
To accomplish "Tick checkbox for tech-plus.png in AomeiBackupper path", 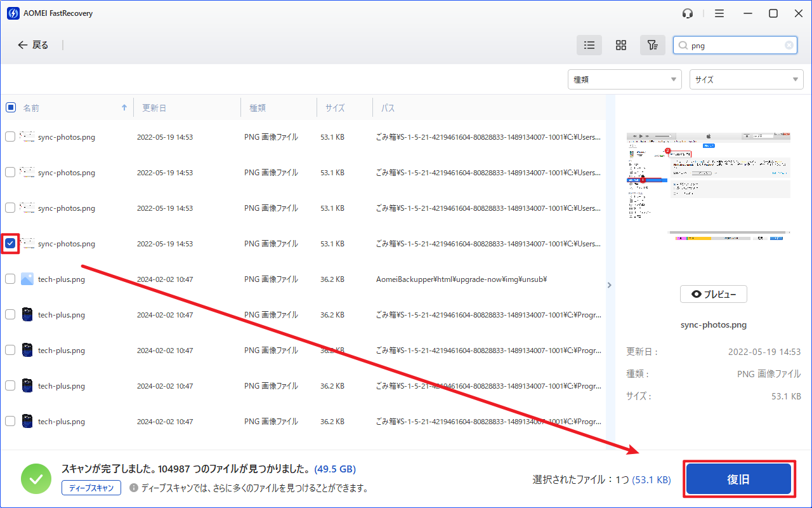I will pyautogui.click(x=10, y=279).
